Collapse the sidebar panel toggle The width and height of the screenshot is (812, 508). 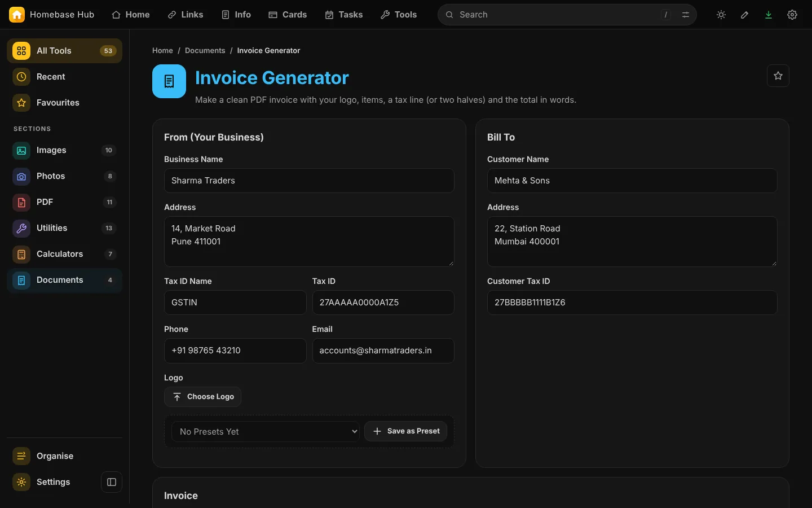click(112, 482)
